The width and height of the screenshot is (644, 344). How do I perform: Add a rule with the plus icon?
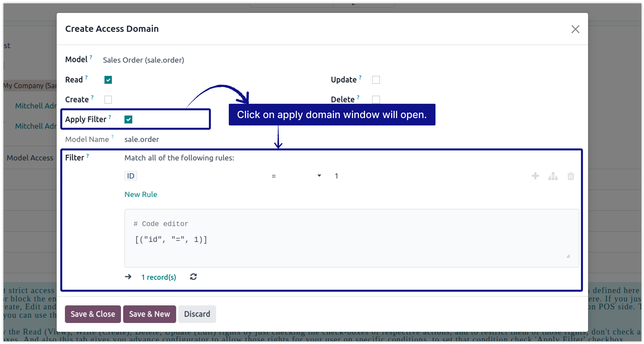click(535, 176)
